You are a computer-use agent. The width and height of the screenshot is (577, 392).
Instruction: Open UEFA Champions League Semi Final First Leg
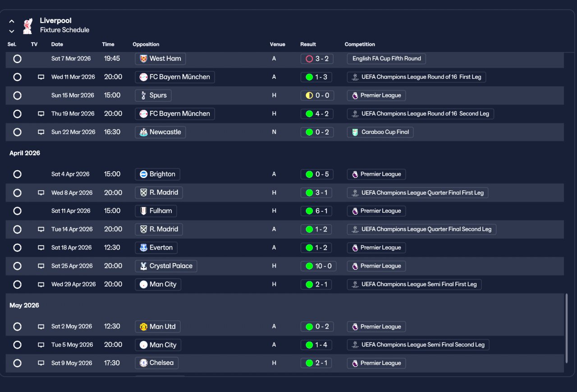[414, 284]
